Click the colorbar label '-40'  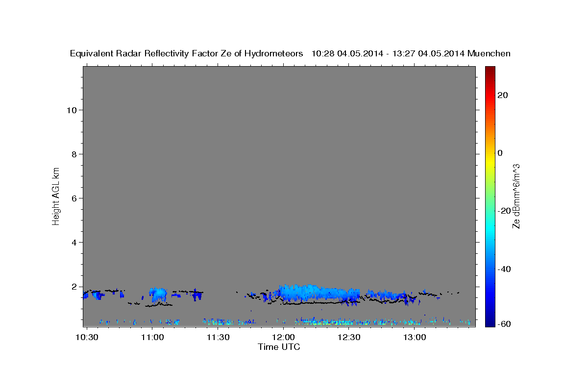point(505,269)
